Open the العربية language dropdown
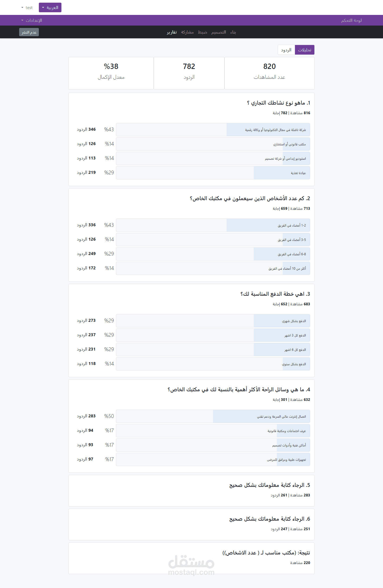Viewport: 383px width, 588px height. point(50,7)
